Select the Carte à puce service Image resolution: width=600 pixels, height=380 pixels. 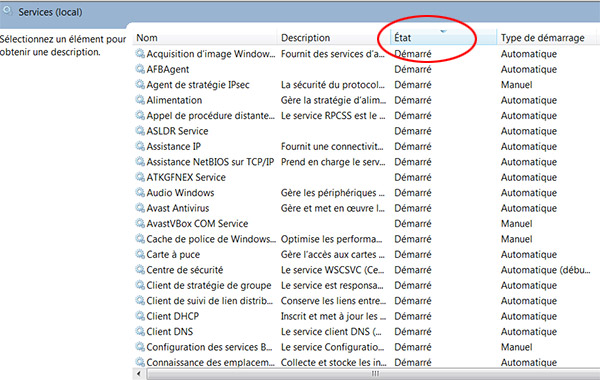point(173,254)
